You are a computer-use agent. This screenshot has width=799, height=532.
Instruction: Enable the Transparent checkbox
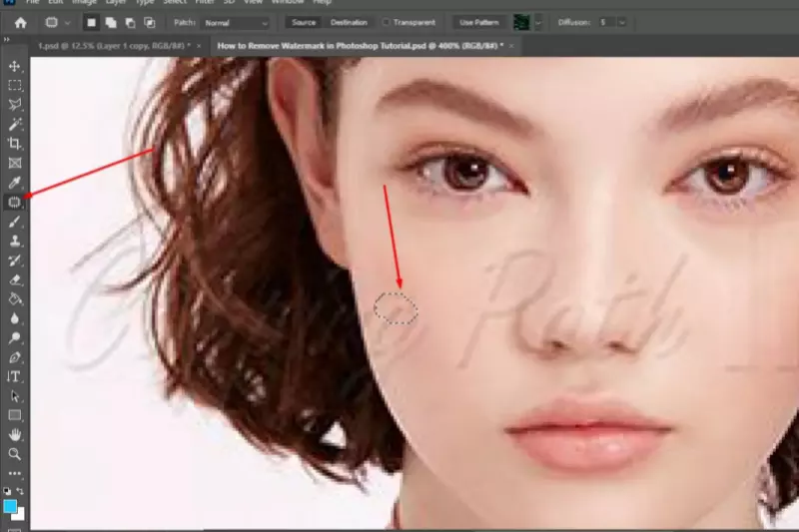[x=386, y=22]
